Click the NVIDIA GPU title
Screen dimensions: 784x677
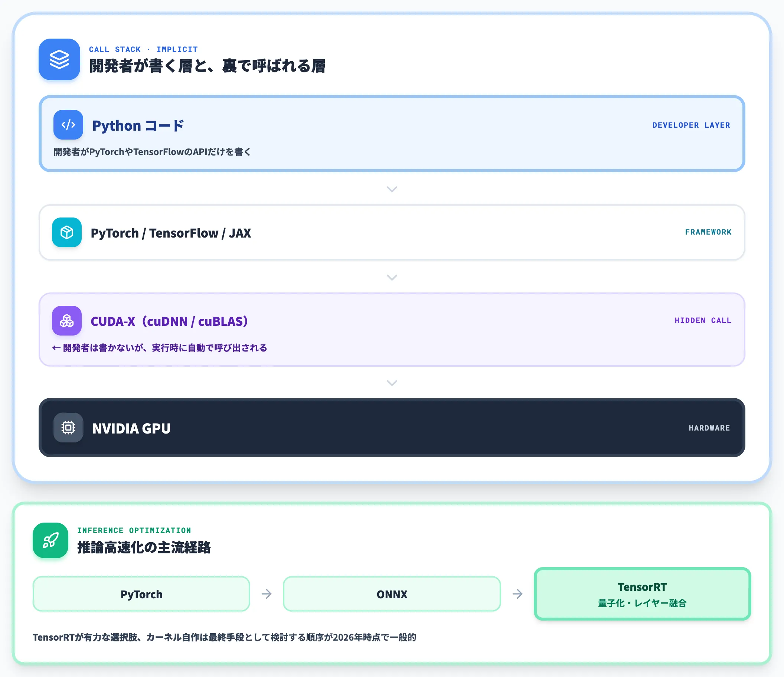[131, 428]
